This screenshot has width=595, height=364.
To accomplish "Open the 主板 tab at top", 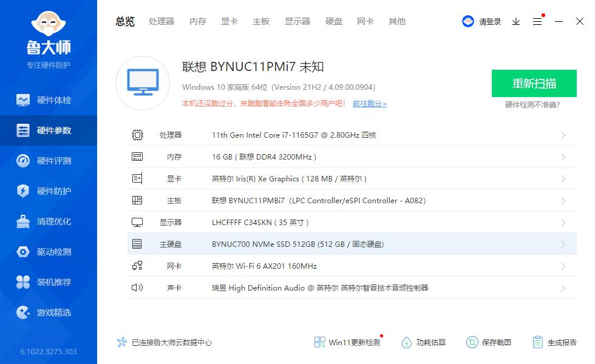I will coord(260,21).
